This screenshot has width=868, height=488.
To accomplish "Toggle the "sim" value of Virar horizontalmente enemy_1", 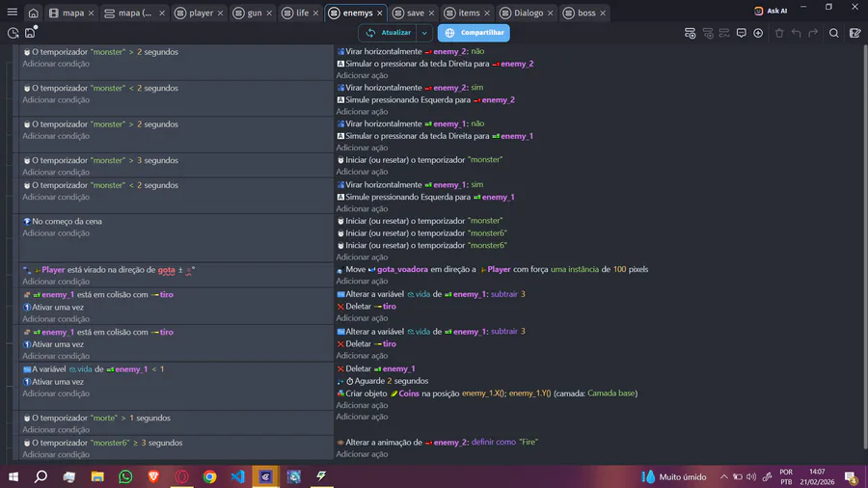I will [x=477, y=185].
